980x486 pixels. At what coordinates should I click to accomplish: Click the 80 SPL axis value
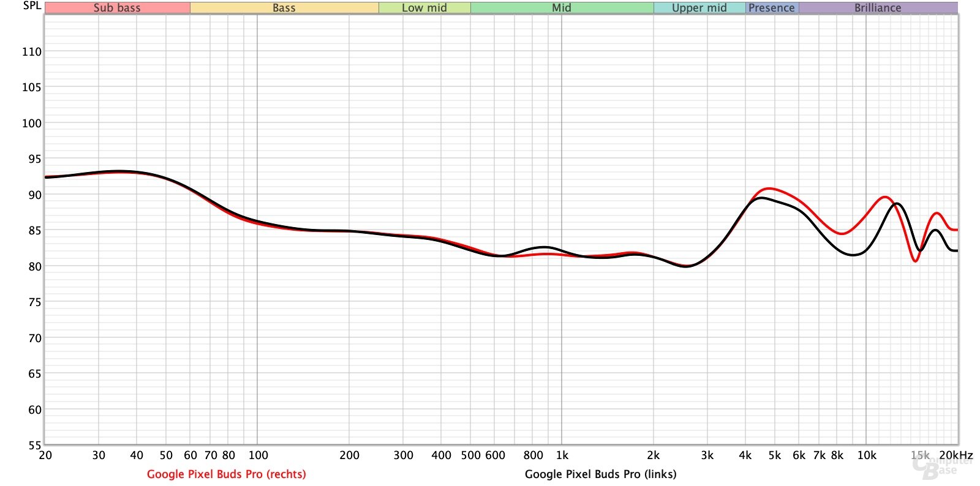pos(35,267)
